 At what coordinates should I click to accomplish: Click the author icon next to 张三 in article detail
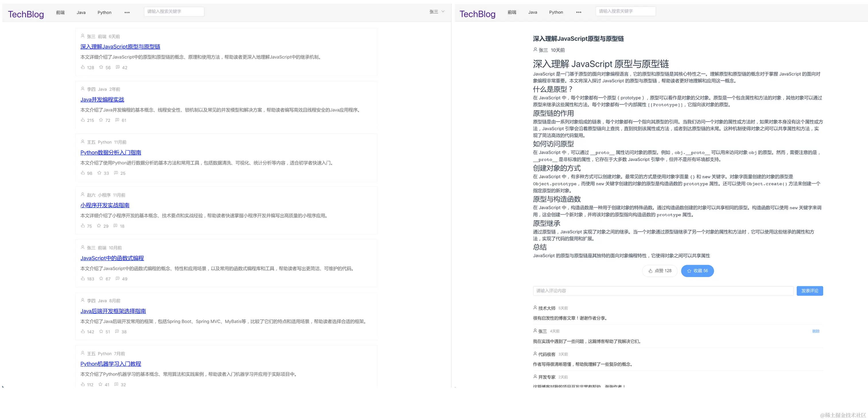click(535, 50)
